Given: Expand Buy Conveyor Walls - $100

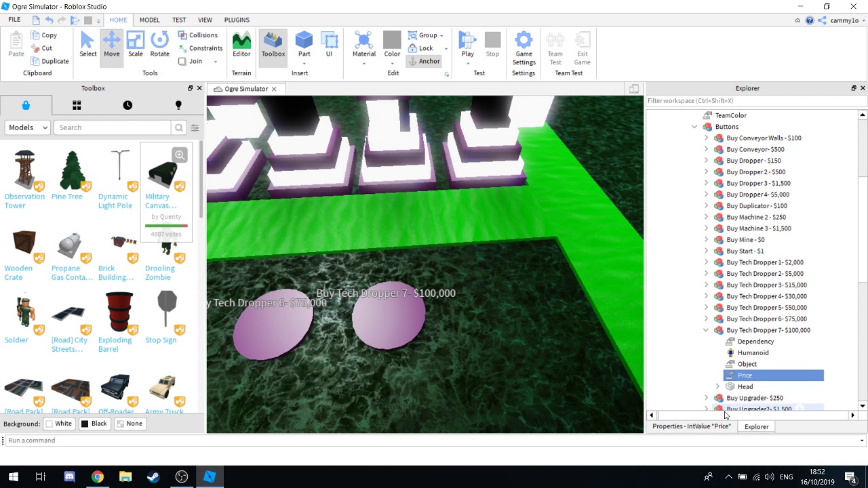Looking at the screenshot, I should (x=706, y=138).
